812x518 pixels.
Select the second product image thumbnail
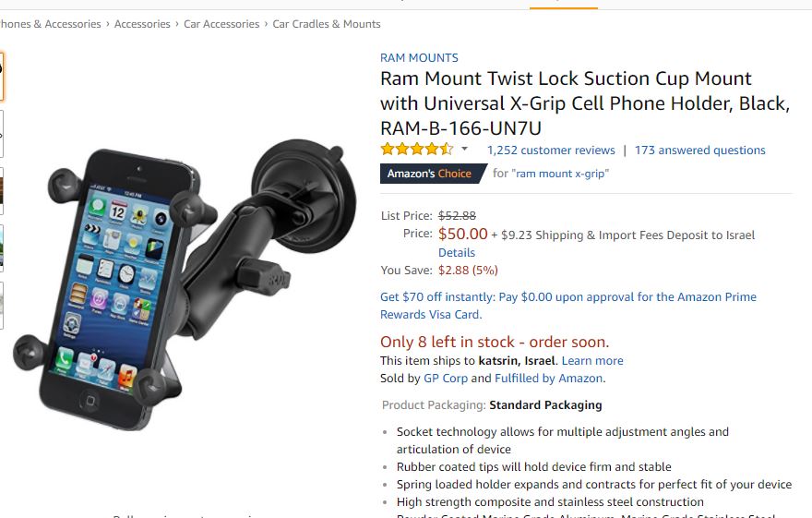pyautogui.click(x=2, y=134)
